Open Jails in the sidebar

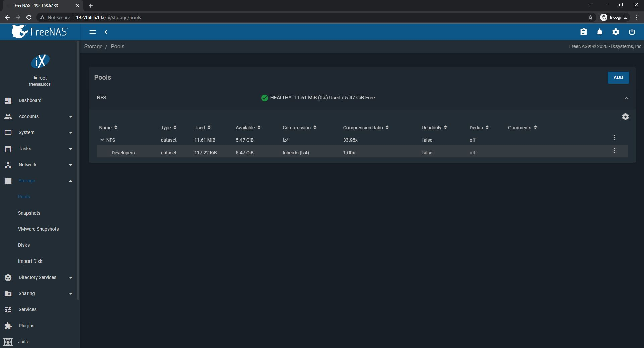[23, 342]
